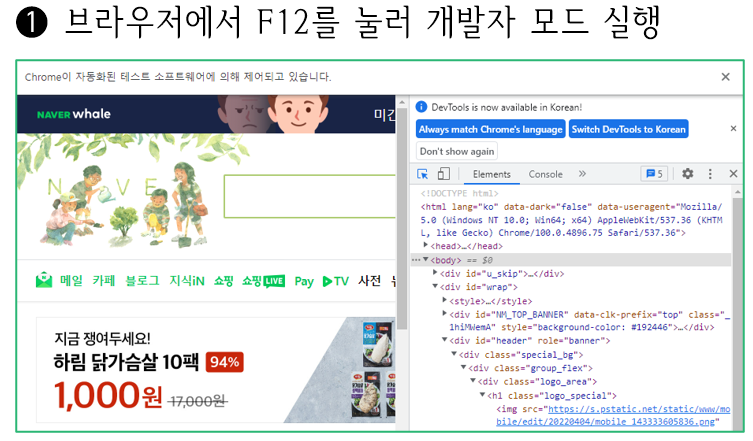This screenshot has height=441, width=753.
Task: Collapse the body element node
Action: tap(425, 259)
